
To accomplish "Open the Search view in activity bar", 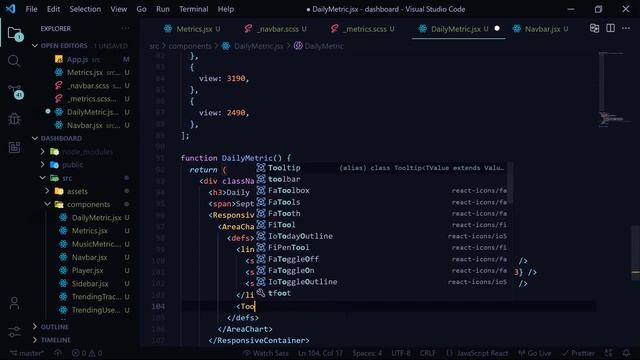I will tap(14, 61).
